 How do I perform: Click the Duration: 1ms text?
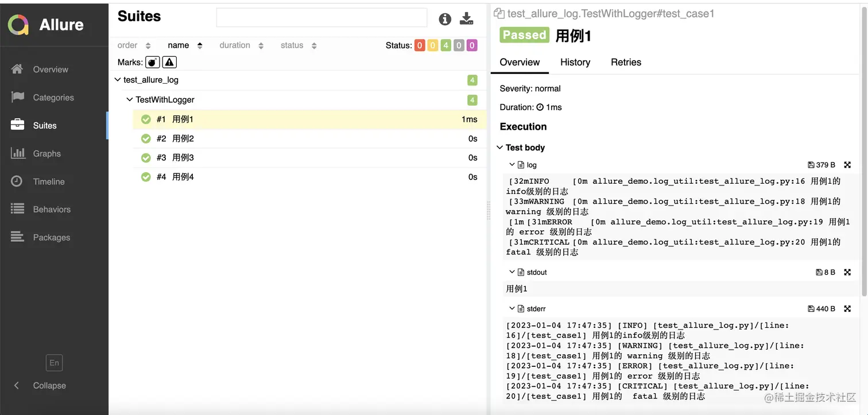[531, 107]
